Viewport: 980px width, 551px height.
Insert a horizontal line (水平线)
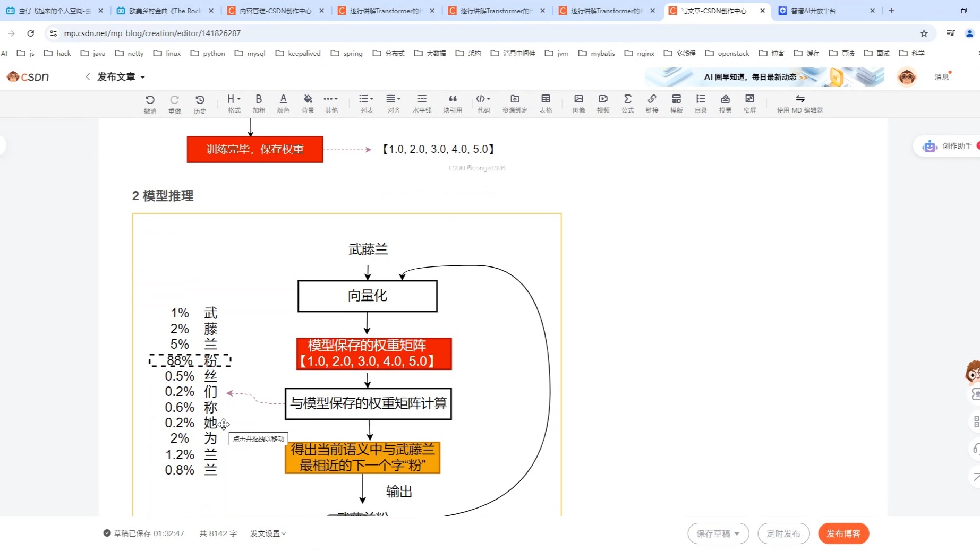click(x=422, y=104)
